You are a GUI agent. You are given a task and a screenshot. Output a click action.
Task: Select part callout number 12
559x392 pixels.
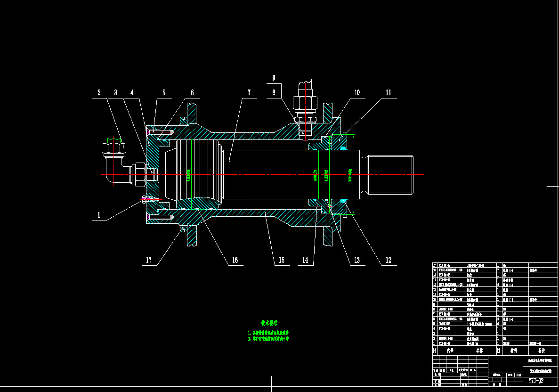(388, 260)
